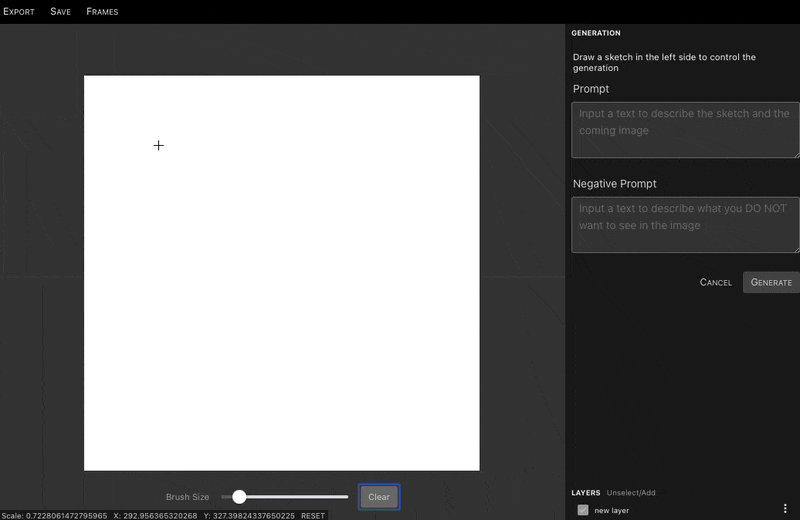Select the new layer name in Layers
This screenshot has height=520, width=800.
click(611, 510)
